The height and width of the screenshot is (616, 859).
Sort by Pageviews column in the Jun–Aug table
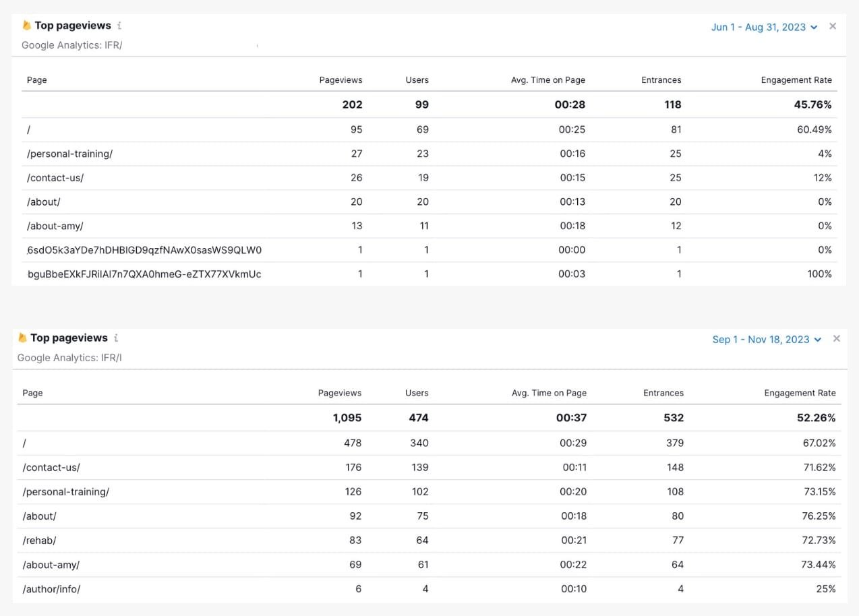(340, 80)
